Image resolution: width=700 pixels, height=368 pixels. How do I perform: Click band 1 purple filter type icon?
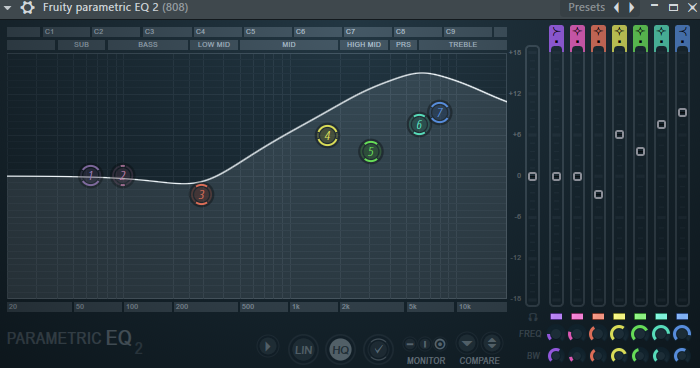coord(556,34)
